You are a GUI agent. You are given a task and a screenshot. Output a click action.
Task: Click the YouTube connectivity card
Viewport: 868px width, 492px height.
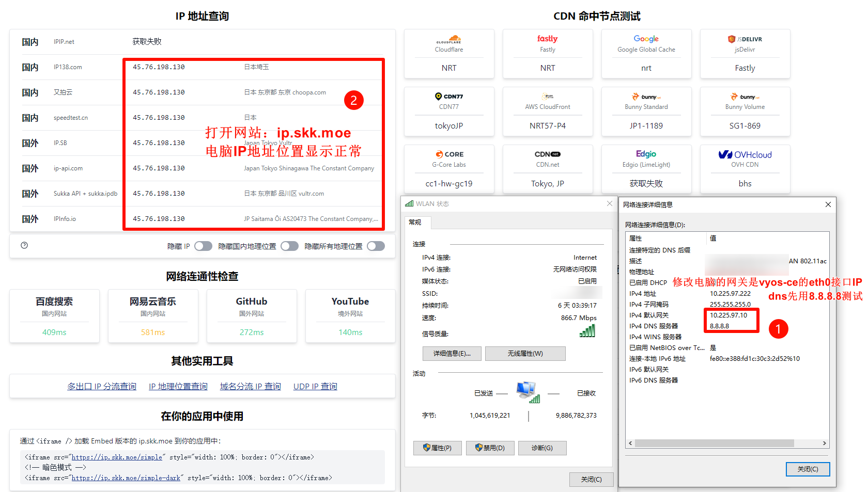[x=350, y=316]
